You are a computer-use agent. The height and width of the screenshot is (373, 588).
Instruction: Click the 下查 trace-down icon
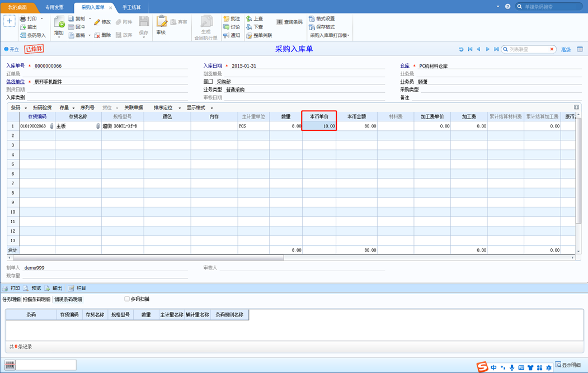249,27
